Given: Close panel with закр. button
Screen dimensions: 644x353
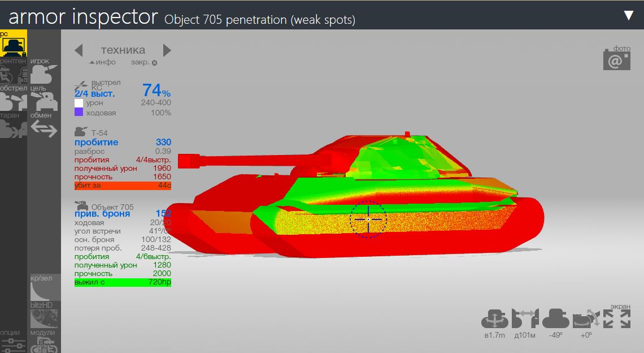Looking at the screenshot, I should (x=143, y=63).
